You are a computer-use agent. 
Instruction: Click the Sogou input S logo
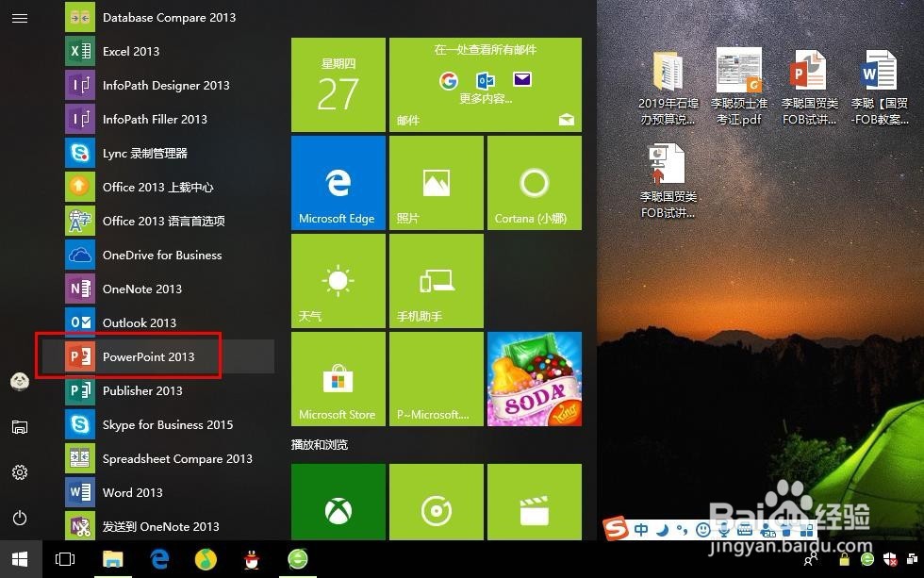[x=617, y=528]
